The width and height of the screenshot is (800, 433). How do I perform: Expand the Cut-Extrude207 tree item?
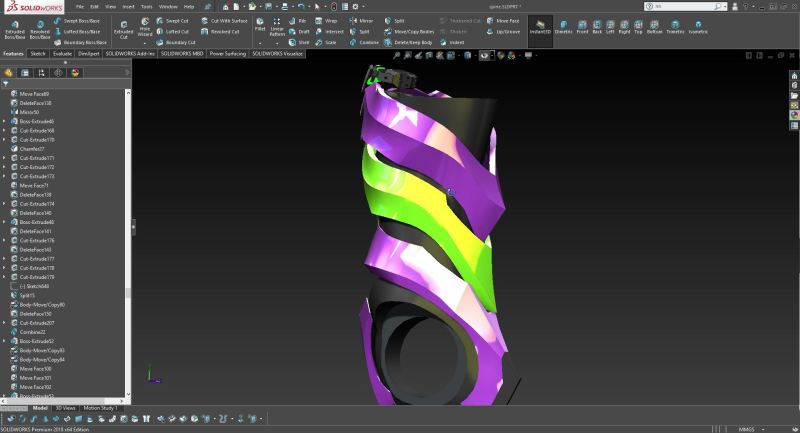[x=5, y=323]
